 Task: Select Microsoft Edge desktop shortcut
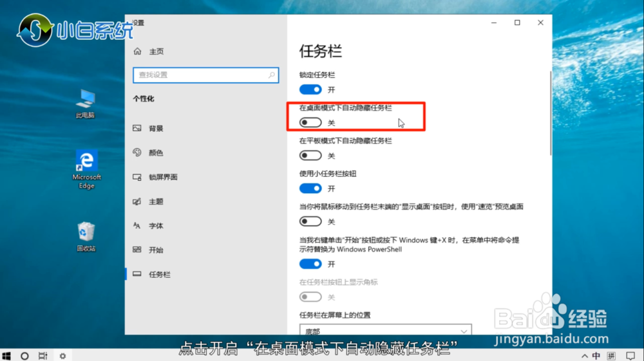coord(87,169)
